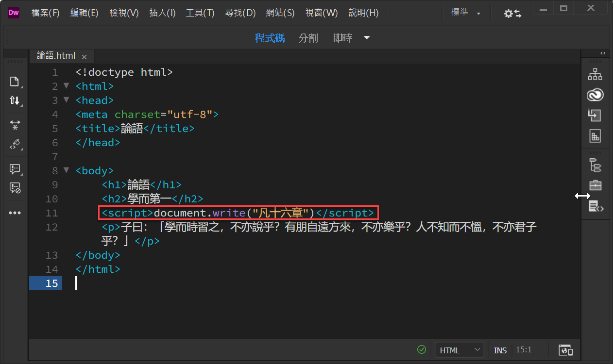This screenshot has height=364, width=613.
Task: Expand the live view options arrow
Action: click(367, 38)
